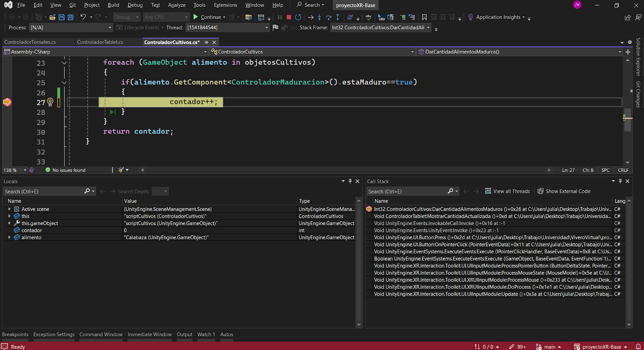Expand the Active scene entry
Viewport: 644px width, 350px height.
pos(9,209)
